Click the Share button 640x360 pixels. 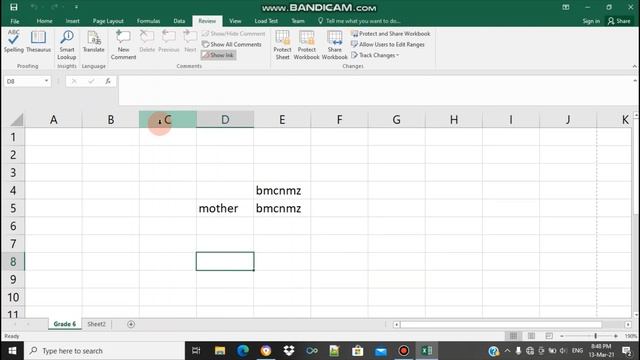(x=619, y=21)
